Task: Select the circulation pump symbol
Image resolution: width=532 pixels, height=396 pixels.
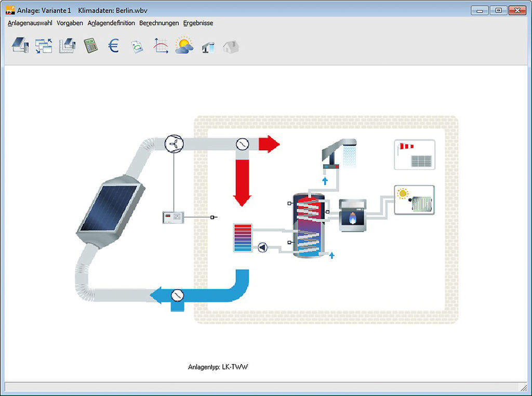Action: [x=262, y=247]
